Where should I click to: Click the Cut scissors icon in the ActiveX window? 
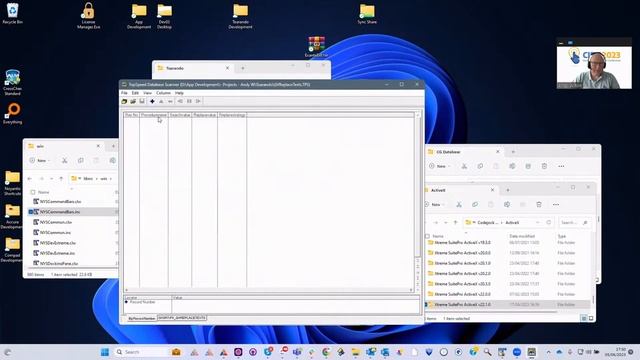click(459, 204)
